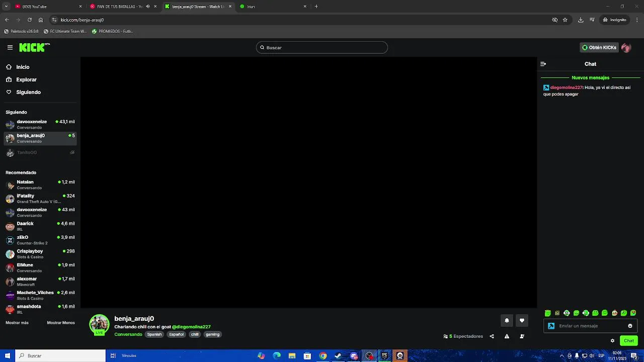Click the Obtén KICKs button

click(x=599, y=47)
